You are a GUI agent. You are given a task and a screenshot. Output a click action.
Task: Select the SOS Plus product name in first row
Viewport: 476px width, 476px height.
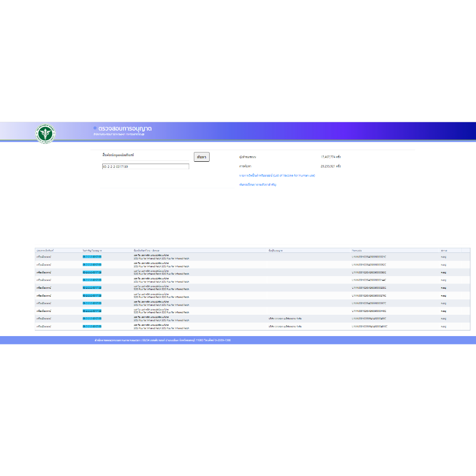[161, 258]
